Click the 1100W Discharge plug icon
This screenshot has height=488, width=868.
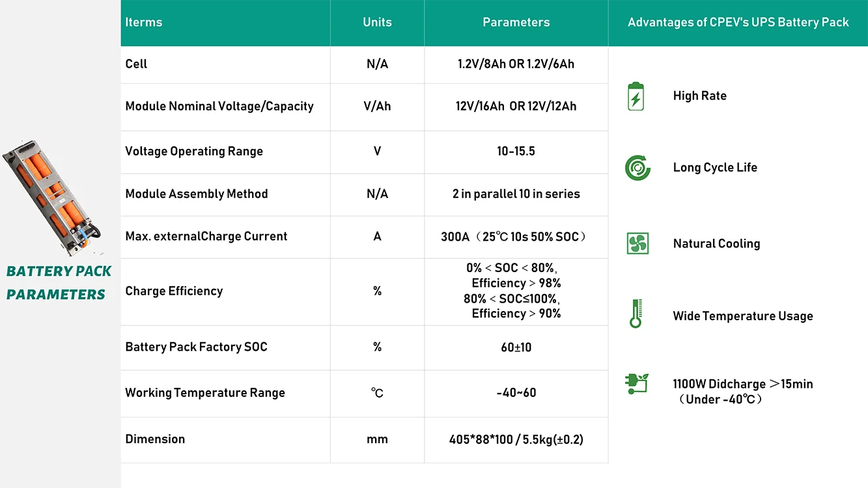click(x=637, y=383)
